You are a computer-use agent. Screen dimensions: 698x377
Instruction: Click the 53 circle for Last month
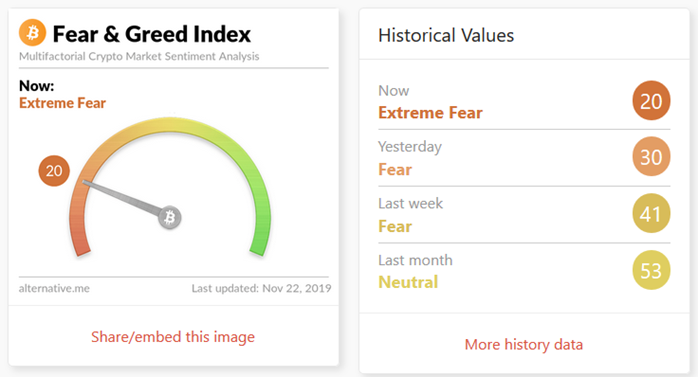coord(651,270)
